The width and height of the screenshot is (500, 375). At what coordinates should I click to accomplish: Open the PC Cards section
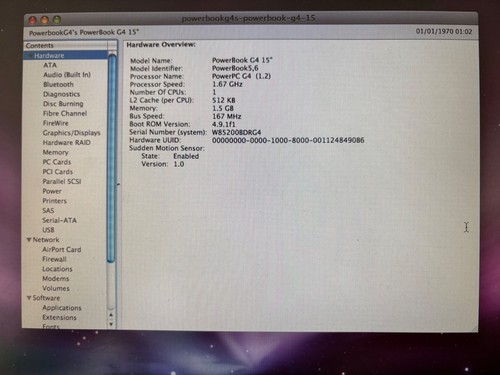(x=57, y=162)
